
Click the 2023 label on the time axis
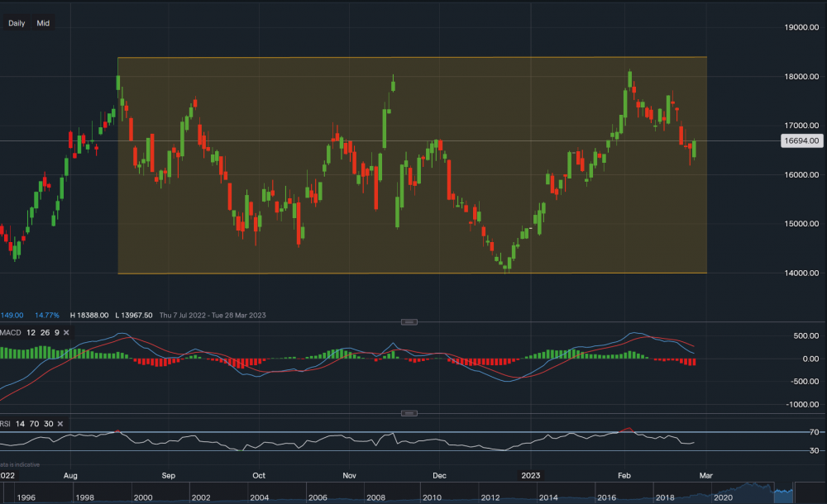(531, 475)
